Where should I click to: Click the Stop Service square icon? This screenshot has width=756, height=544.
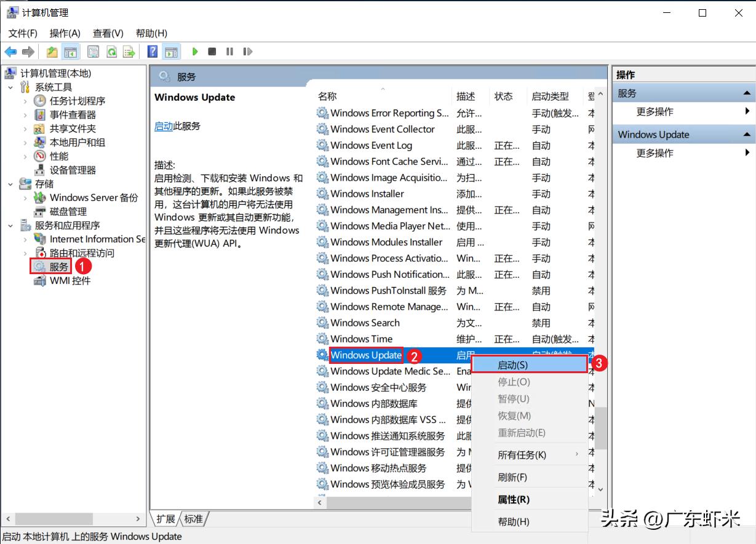point(212,52)
